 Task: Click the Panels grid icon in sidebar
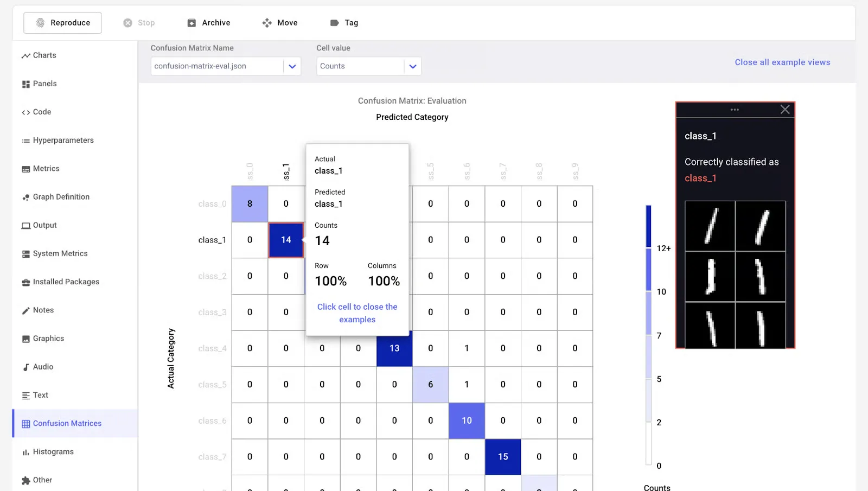tap(25, 84)
